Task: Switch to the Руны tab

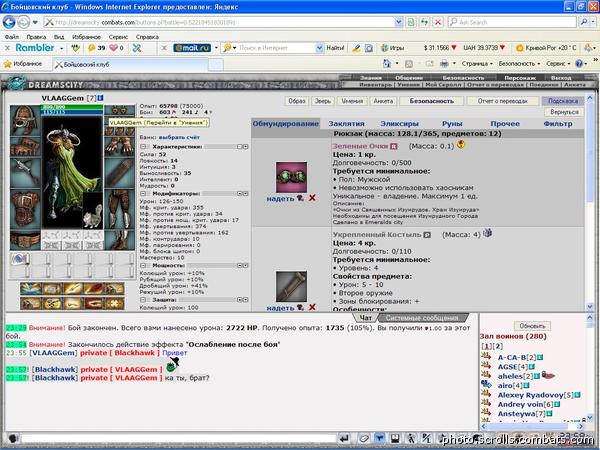Action: (452, 124)
